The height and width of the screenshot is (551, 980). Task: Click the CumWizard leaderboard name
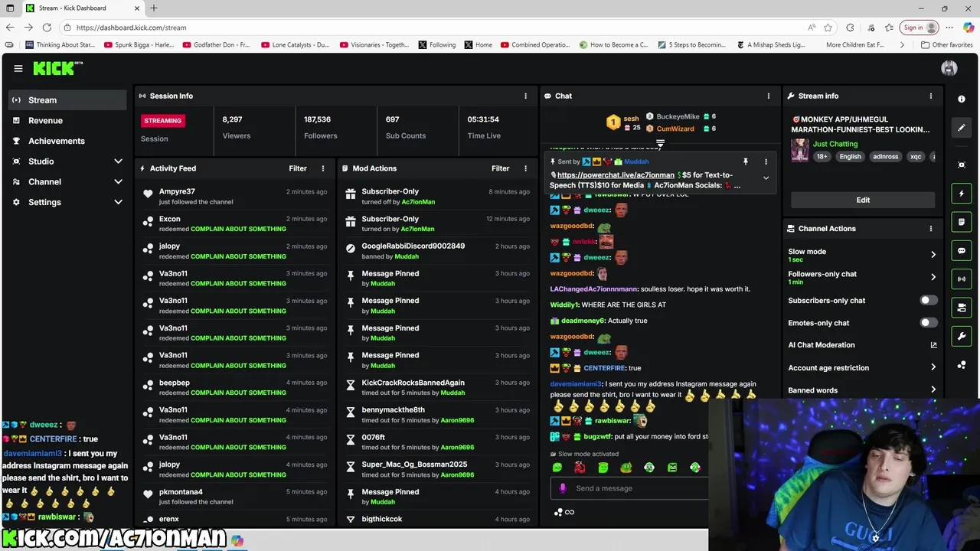[675, 129]
